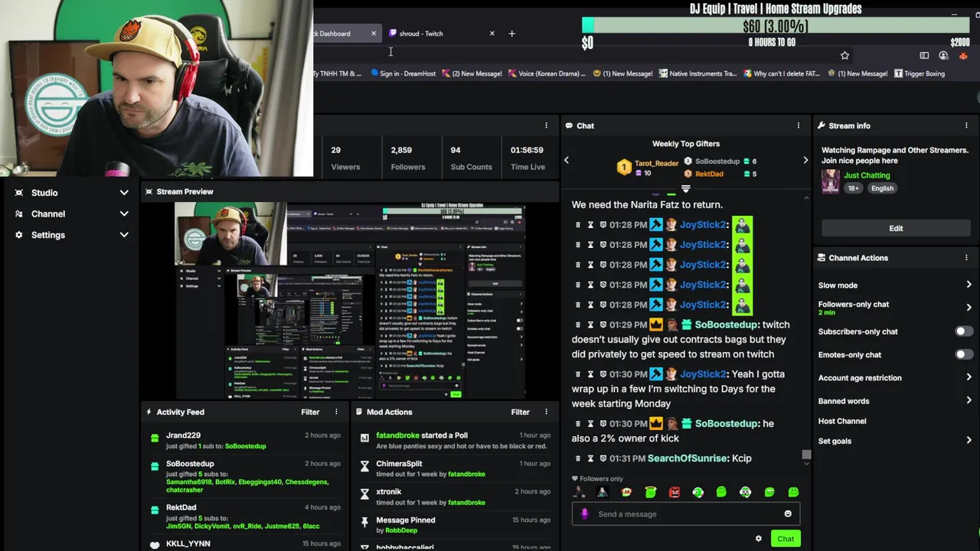Screen dimensions: 980x551
Task: Click the chat scrollbar thumb
Action: pos(806,455)
